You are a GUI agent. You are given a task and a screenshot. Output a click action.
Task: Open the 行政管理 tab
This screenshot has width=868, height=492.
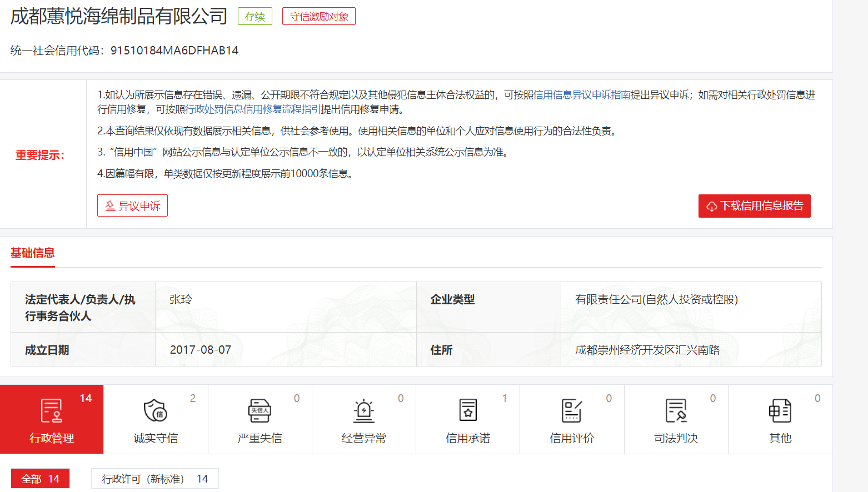point(52,419)
